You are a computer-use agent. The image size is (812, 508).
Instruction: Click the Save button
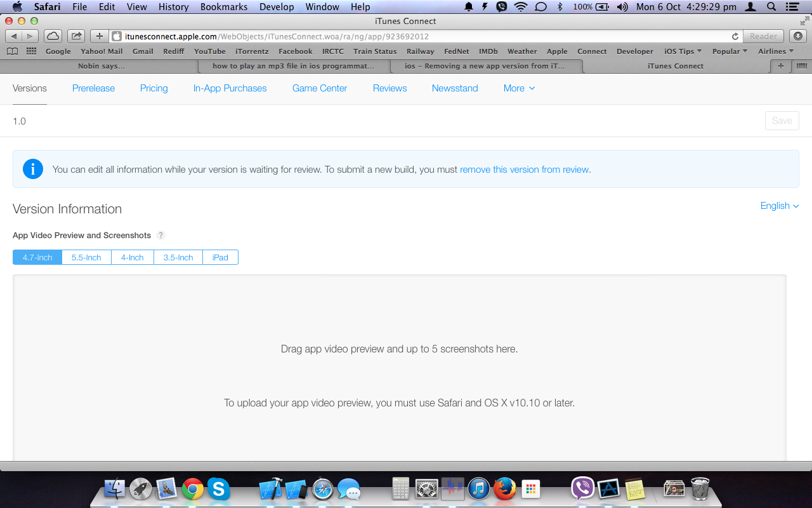782,121
